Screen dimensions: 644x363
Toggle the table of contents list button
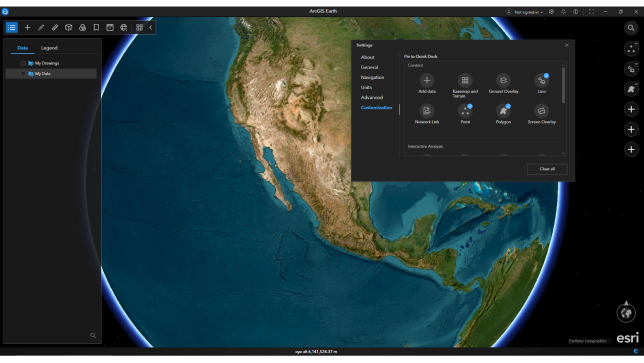point(12,28)
